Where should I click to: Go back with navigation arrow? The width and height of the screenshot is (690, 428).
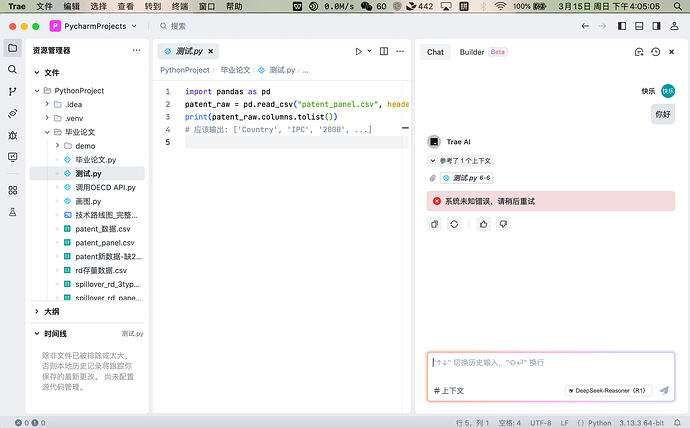coord(585,26)
